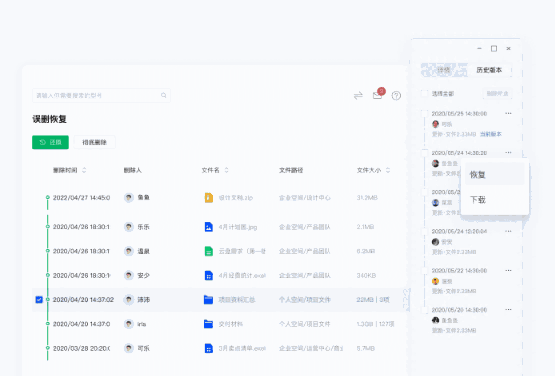Click 鱼鱼's avatar in the deleter column
This screenshot has width=555, height=376.
(x=129, y=197)
